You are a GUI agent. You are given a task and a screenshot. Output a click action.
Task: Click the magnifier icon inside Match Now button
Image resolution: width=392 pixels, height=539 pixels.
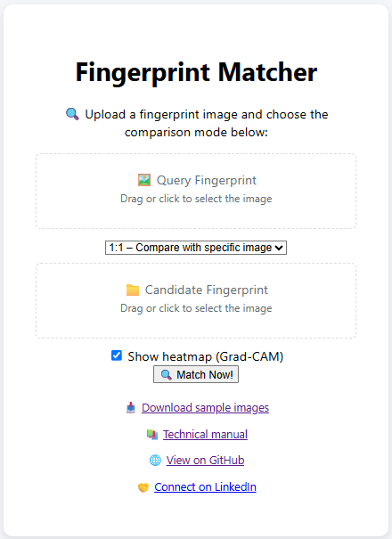(166, 375)
